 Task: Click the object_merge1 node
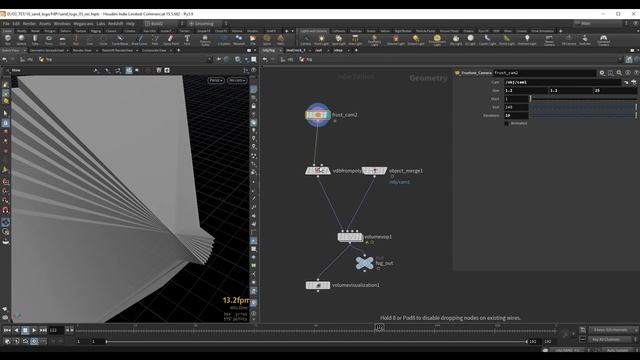click(375, 170)
